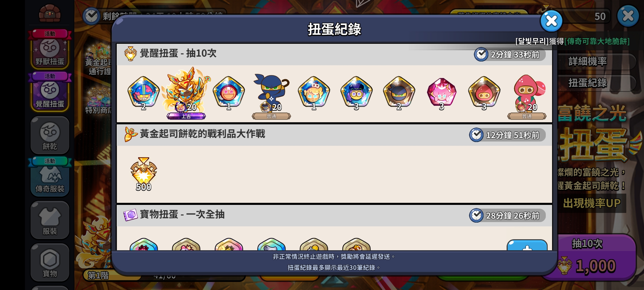Expand the 寶物扭蛋 record with plus button
Viewport: 644px width, 290px height.
[x=527, y=245]
